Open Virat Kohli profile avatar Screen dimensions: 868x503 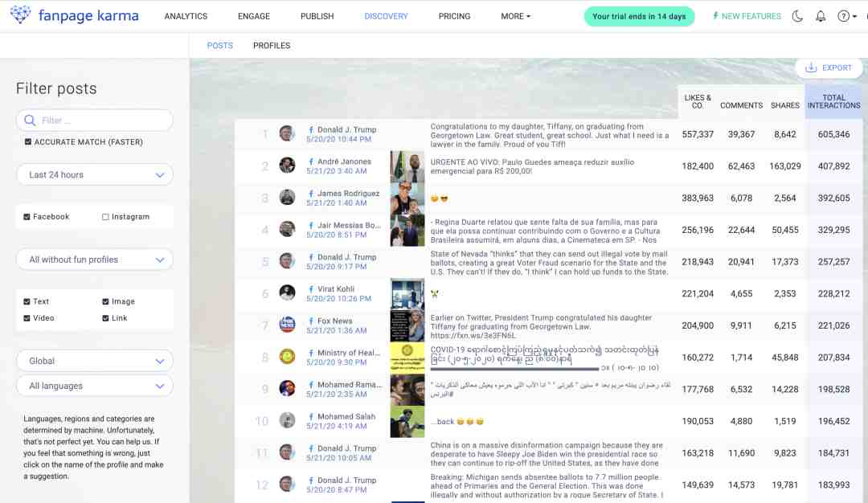coord(287,292)
